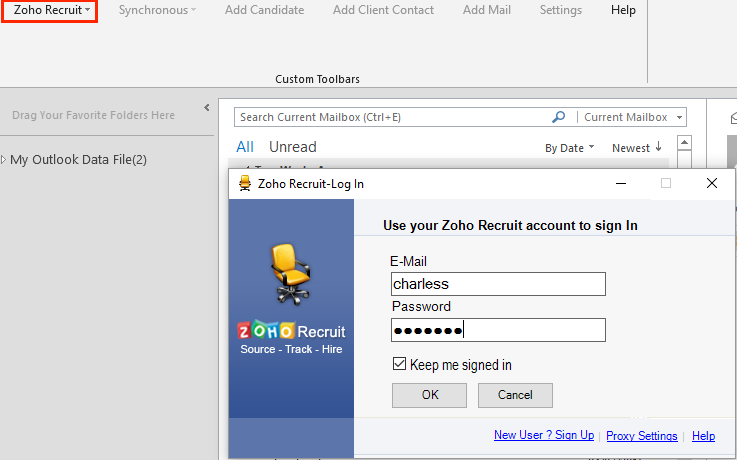Click the E-Mail input field

[498, 284]
